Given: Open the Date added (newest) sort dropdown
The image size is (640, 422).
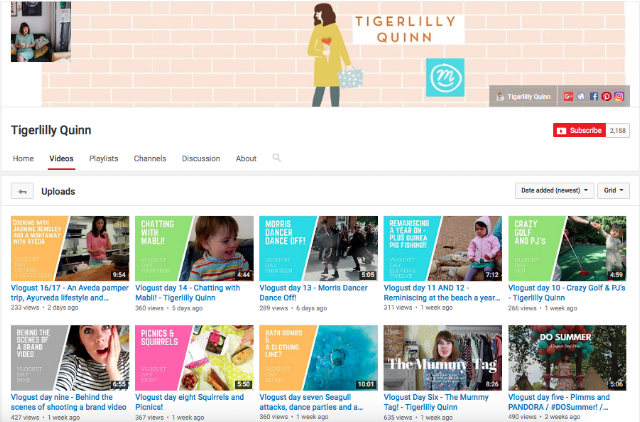Looking at the screenshot, I should tap(554, 191).
